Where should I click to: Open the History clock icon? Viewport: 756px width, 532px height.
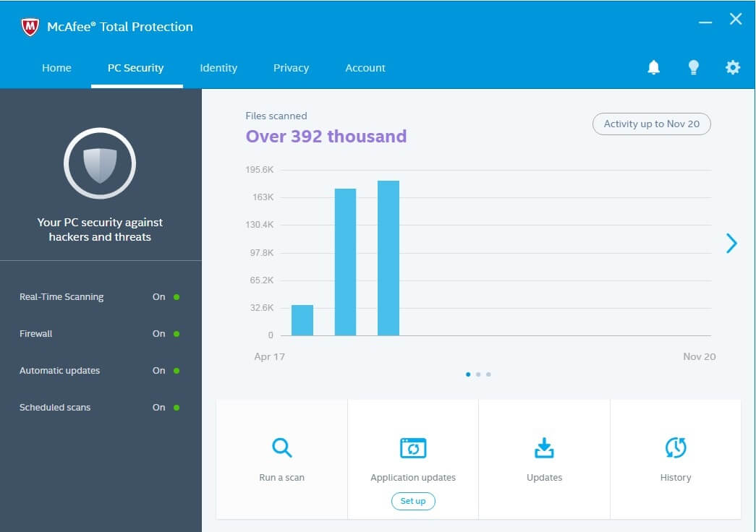[676, 448]
